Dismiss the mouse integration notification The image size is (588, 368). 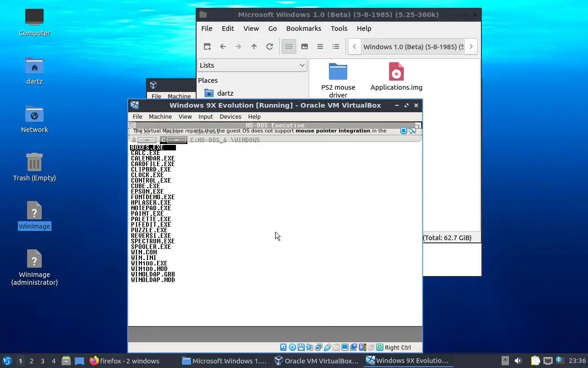[403, 131]
